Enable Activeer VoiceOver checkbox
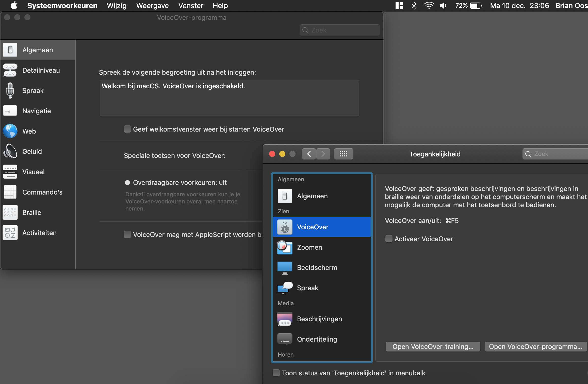The height and width of the screenshot is (384, 588). (x=389, y=239)
